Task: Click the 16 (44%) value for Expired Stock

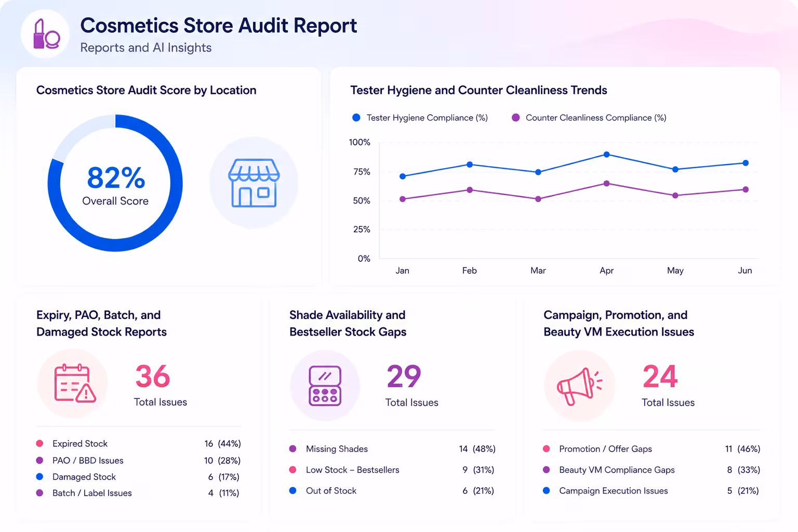Action: point(222,444)
